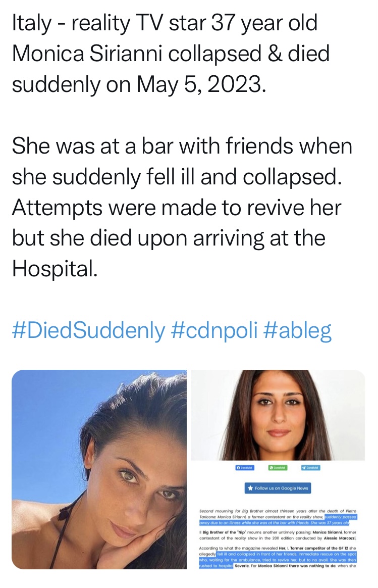Click the Facebook Condividi share icon
The height and width of the screenshot is (588, 378).
[245, 468]
